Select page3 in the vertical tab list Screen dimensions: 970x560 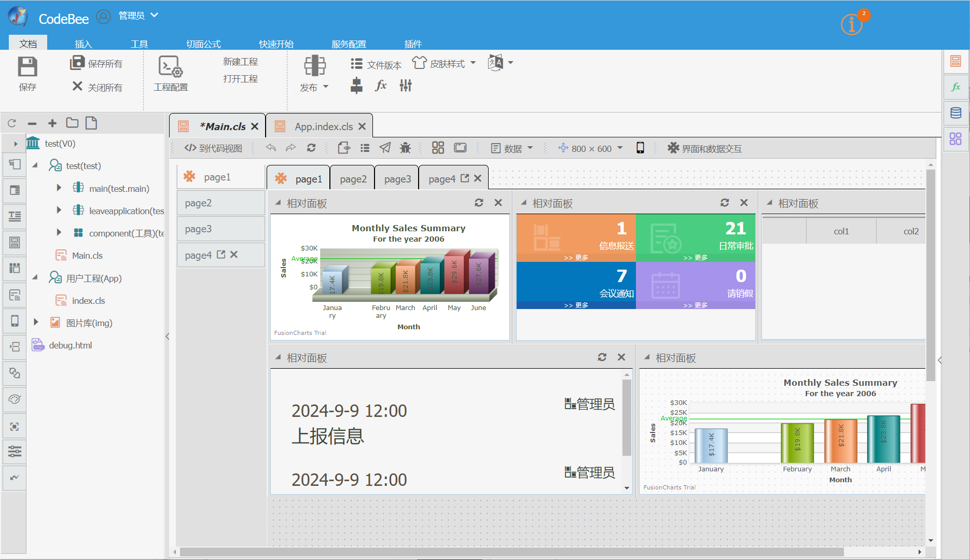[x=220, y=229]
